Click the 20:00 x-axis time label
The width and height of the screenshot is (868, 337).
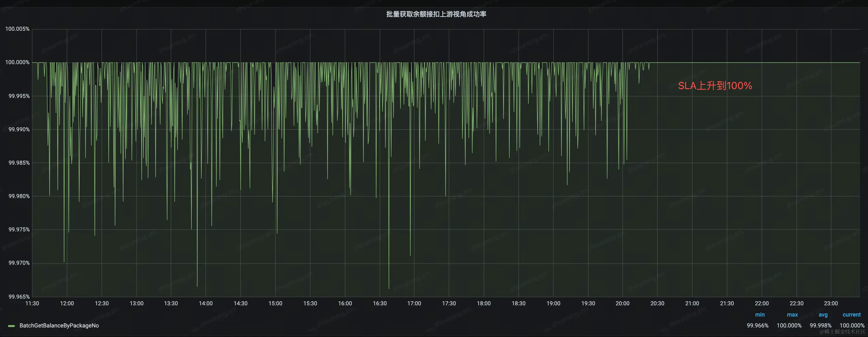(622, 303)
